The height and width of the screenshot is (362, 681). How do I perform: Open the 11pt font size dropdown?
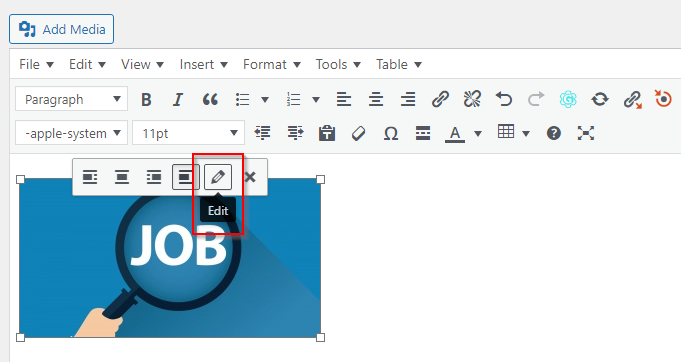[188, 133]
